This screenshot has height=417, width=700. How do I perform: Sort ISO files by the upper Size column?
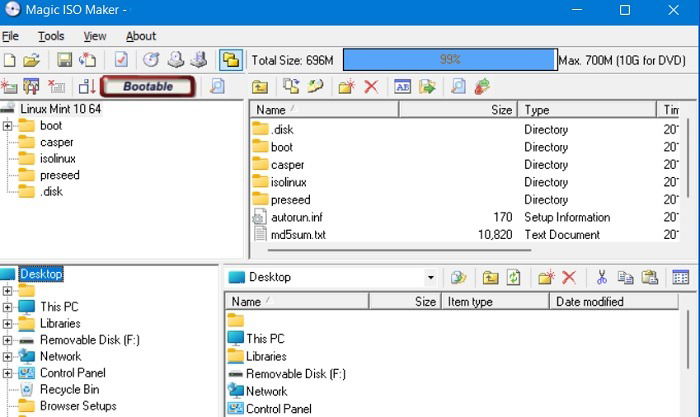pos(458,110)
